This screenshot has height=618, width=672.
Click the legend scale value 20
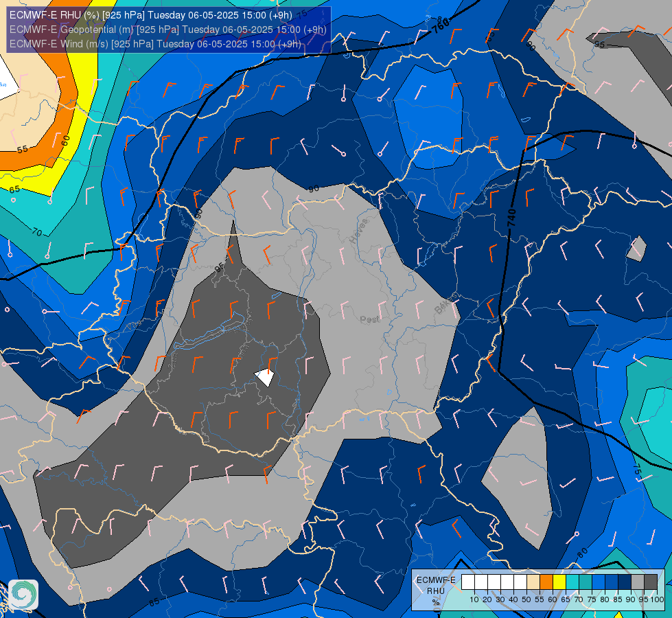point(487,599)
